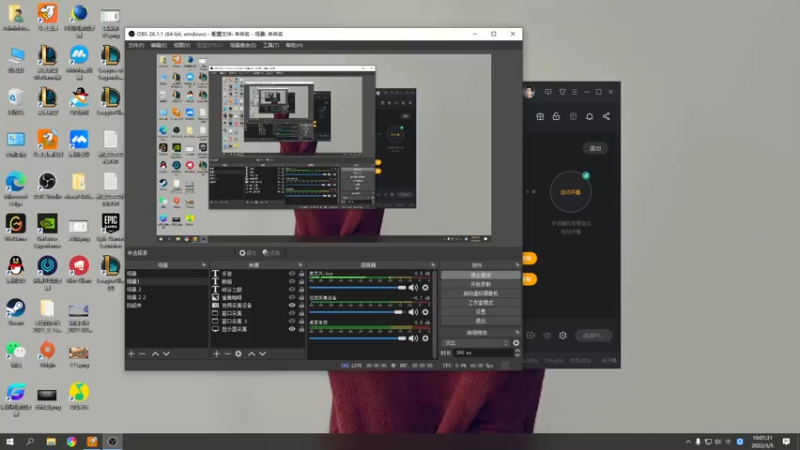Viewport: 800px width, 450px height.
Task: Mute the 麦克风/Aux channel speaker icon
Action: [x=413, y=288]
